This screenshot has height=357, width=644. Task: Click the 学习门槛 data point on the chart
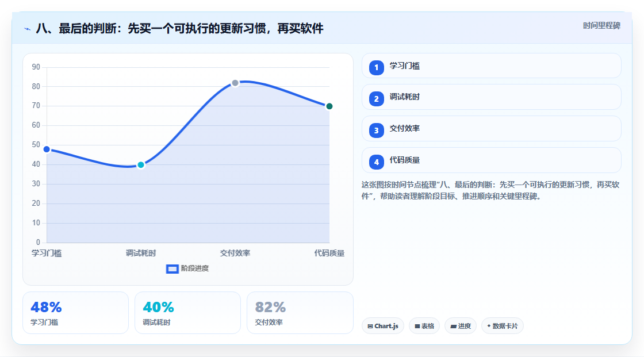pos(47,149)
